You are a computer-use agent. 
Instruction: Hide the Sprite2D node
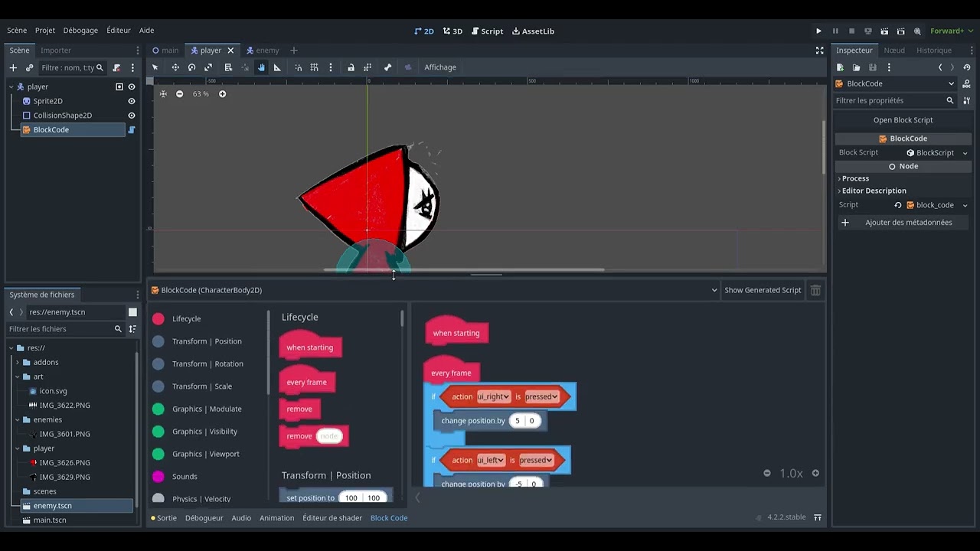tap(131, 101)
